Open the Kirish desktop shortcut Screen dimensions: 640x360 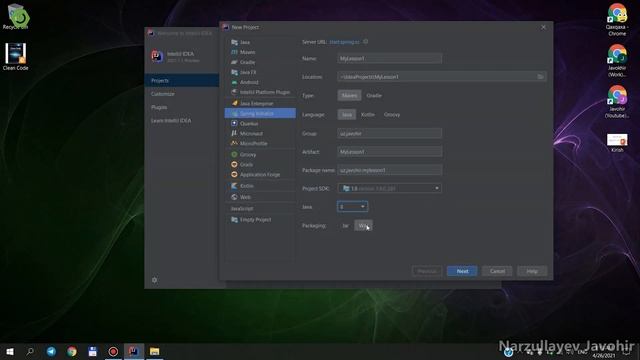pyautogui.click(x=617, y=143)
